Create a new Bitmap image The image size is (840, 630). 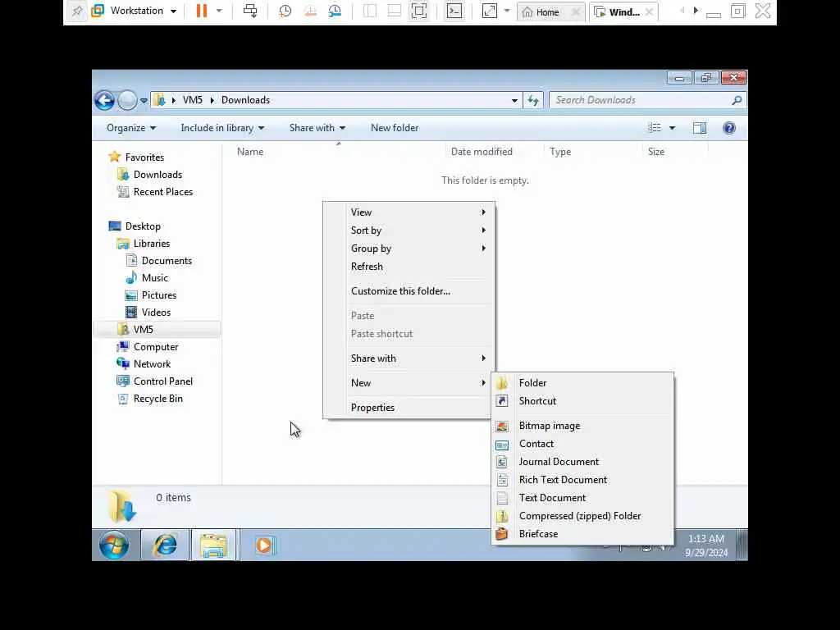(582, 426)
